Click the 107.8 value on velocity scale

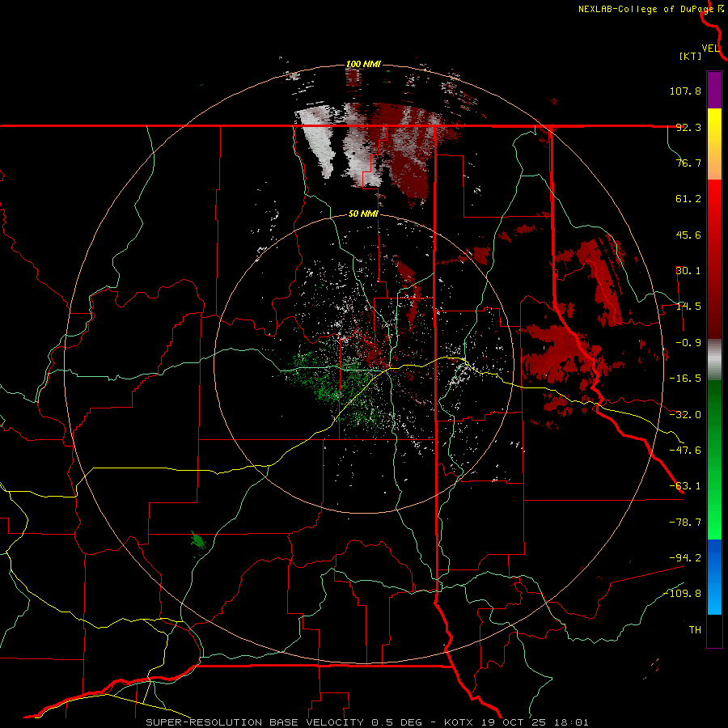click(x=685, y=91)
